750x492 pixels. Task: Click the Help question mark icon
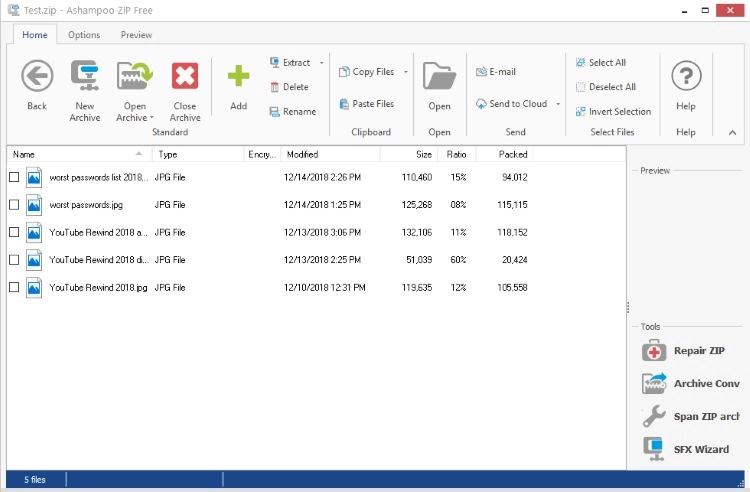click(x=686, y=76)
